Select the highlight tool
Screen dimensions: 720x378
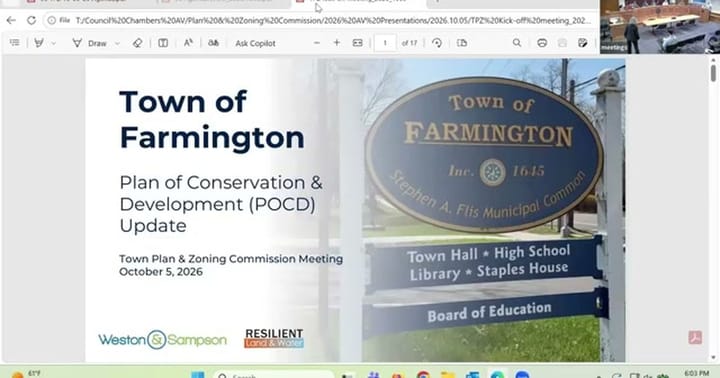pos(39,43)
